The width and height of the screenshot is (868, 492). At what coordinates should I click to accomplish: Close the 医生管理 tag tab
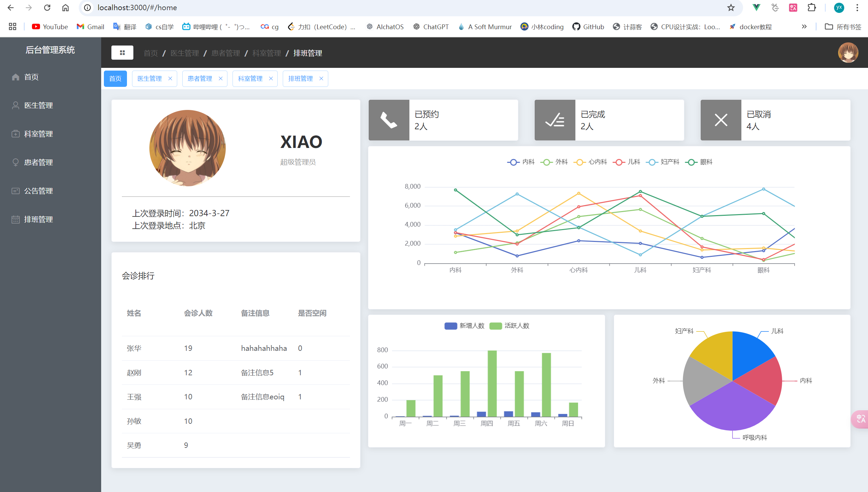tap(170, 79)
